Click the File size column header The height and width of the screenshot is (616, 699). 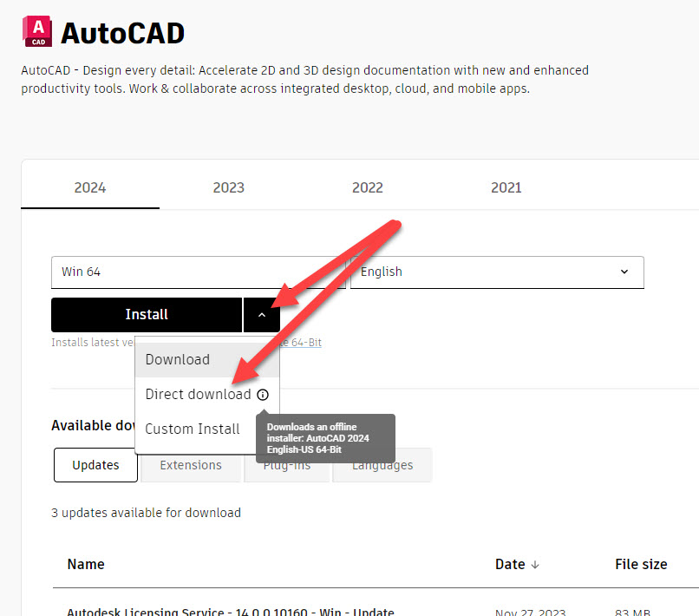pos(641,565)
